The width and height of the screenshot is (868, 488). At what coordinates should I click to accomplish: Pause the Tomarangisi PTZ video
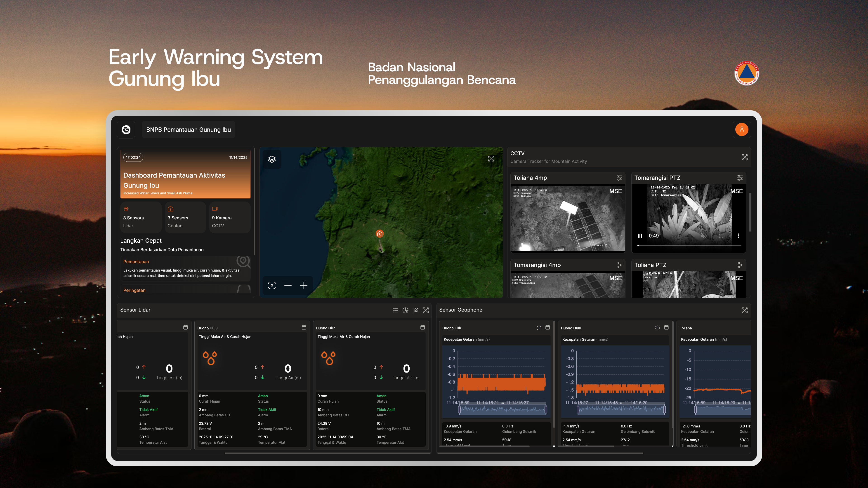coord(640,236)
